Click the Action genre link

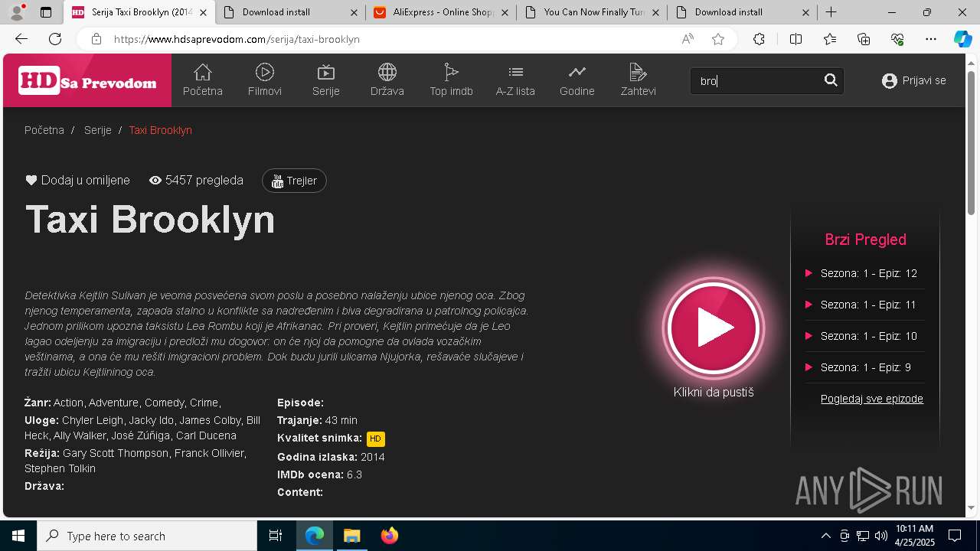tap(68, 403)
